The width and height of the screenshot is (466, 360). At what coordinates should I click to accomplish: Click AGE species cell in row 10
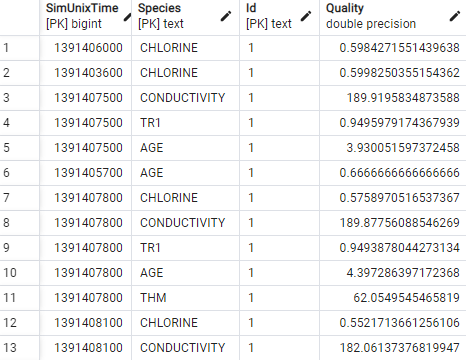click(x=186, y=273)
